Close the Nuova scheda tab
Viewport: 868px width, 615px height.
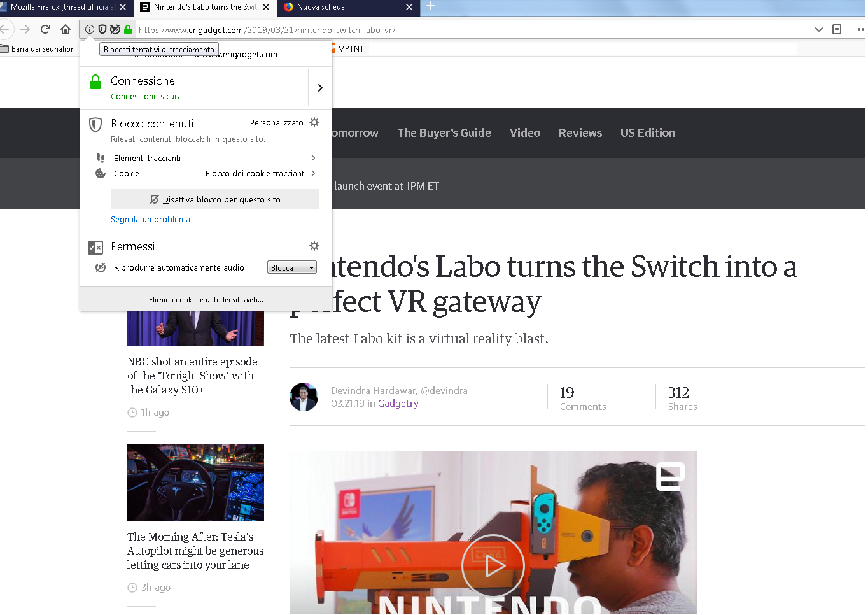[x=409, y=7]
